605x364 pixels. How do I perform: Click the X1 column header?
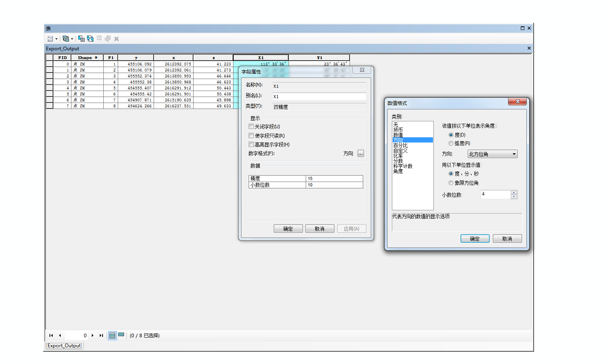(x=261, y=57)
